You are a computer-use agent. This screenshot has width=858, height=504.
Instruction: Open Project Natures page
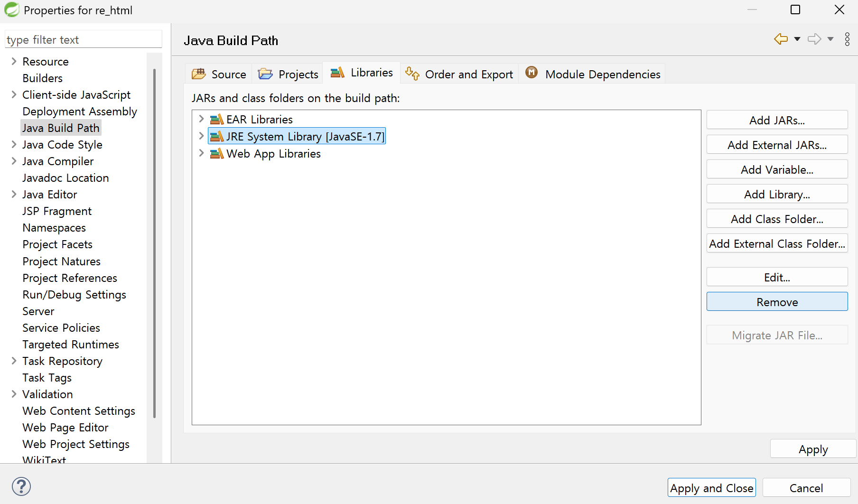click(x=62, y=261)
